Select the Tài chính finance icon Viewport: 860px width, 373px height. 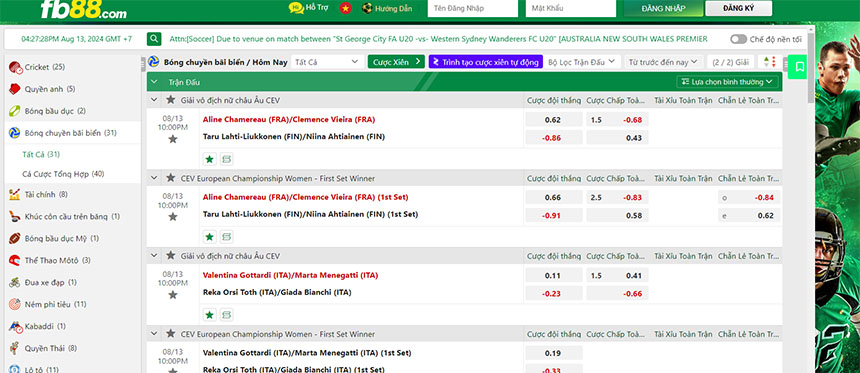15,194
